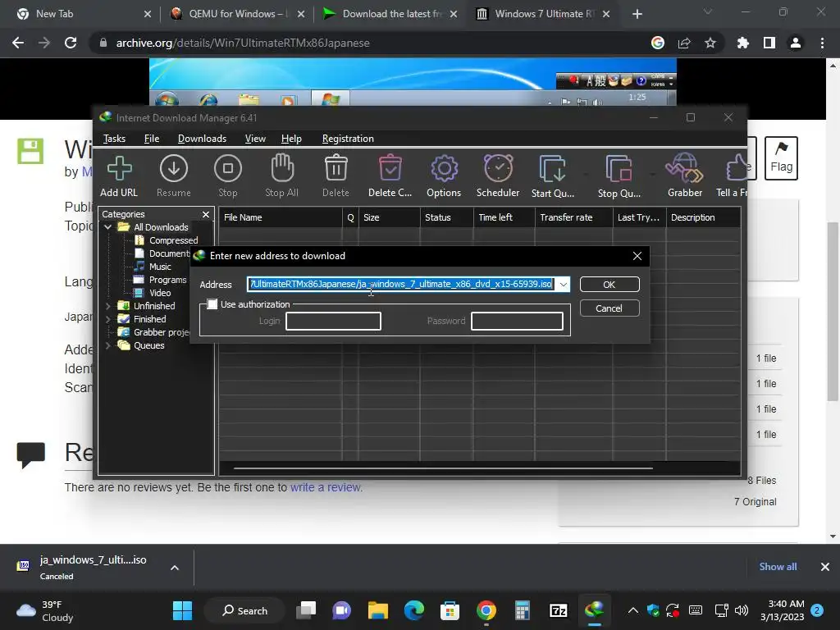The height and width of the screenshot is (630, 840).
Task: Sort by Status column header
Action: click(x=447, y=217)
